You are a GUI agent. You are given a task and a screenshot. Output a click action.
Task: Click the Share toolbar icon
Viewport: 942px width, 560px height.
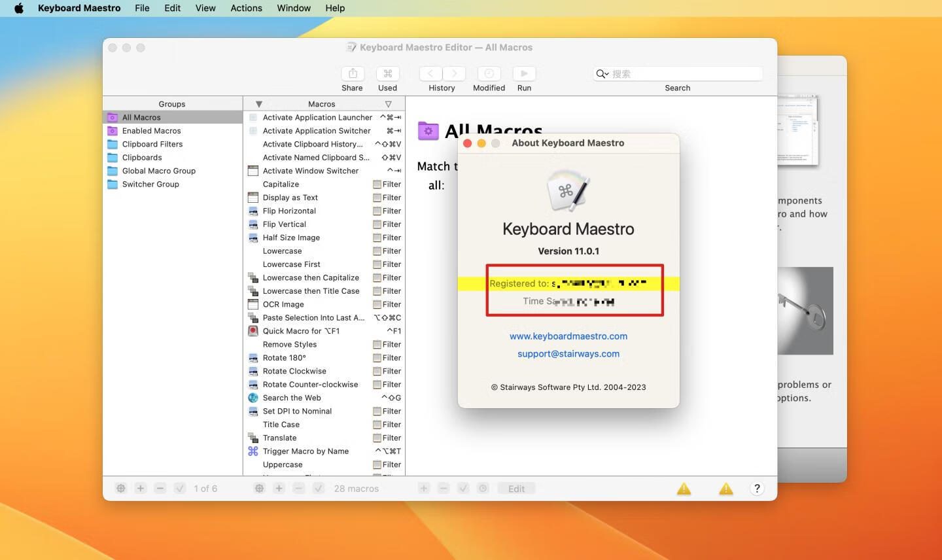pyautogui.click(x=352, y=74)
